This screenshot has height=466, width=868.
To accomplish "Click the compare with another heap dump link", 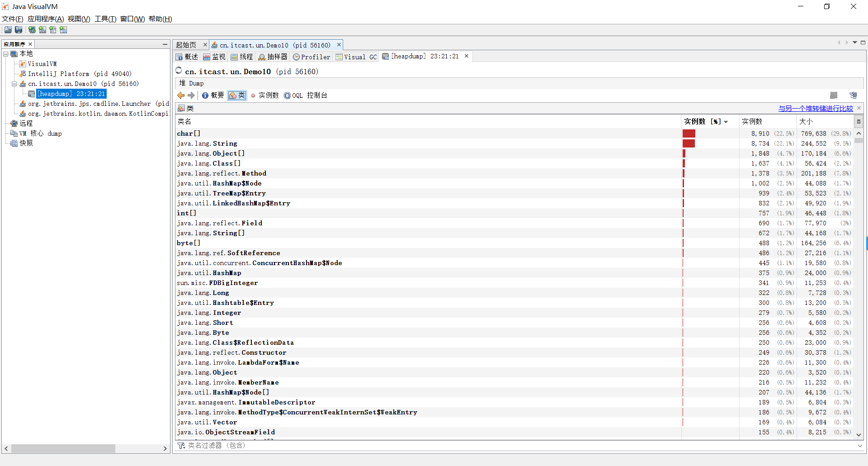I will point(815,109).
